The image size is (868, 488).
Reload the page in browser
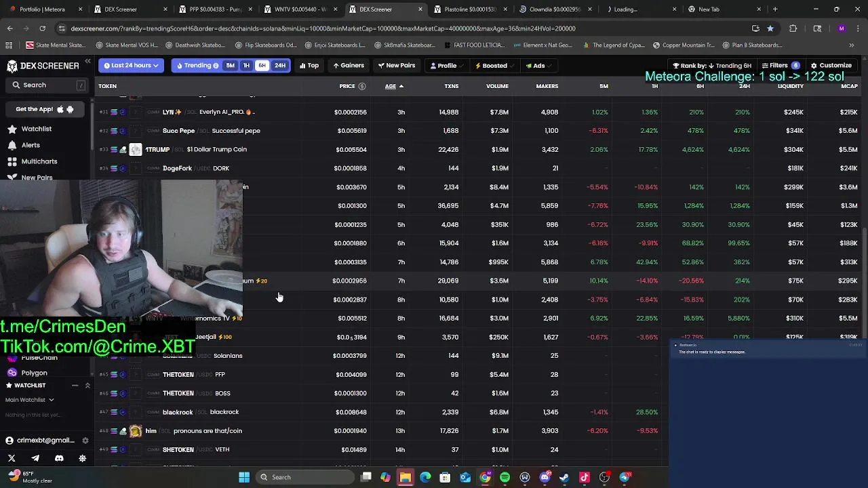(x=42, y=28)
